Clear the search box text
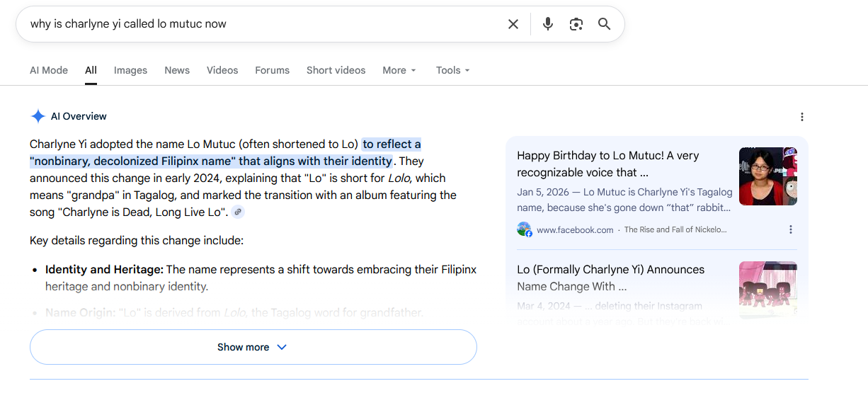Image resolution: width=868 pixels, height=398 pixels. 513,24
